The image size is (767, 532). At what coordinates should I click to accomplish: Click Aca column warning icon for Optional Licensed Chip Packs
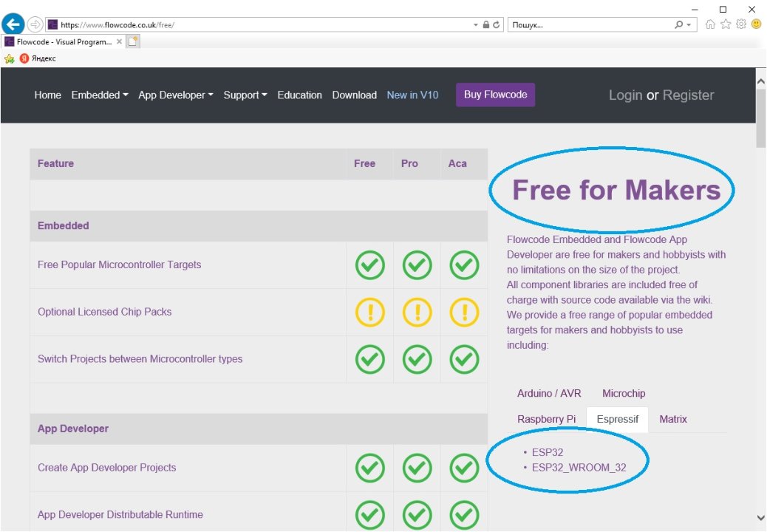(464, 312)
